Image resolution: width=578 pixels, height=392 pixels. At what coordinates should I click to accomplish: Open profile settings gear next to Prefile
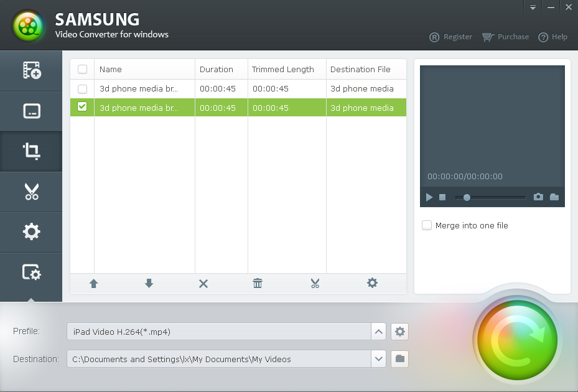399,332
